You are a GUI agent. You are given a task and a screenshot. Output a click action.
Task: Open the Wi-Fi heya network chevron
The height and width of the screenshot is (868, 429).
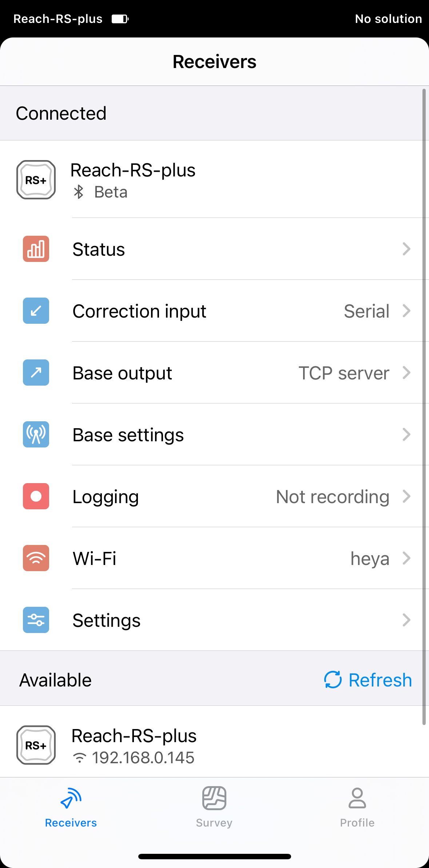[406, 558]
